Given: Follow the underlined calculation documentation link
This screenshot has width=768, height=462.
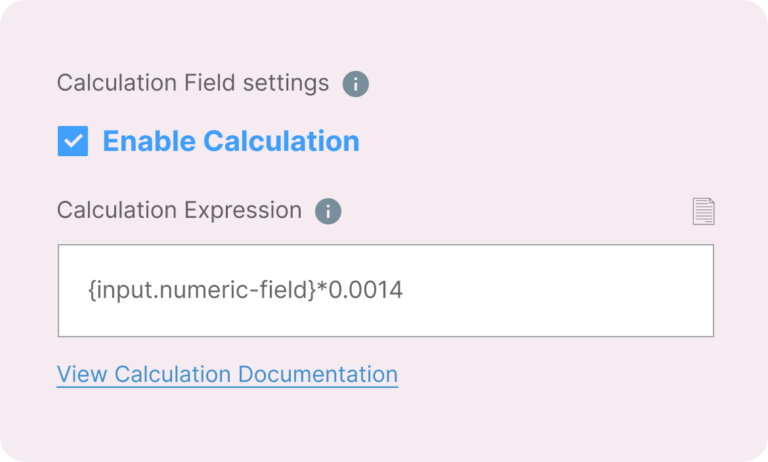Looking at the screenshot, I should (227, 375).
